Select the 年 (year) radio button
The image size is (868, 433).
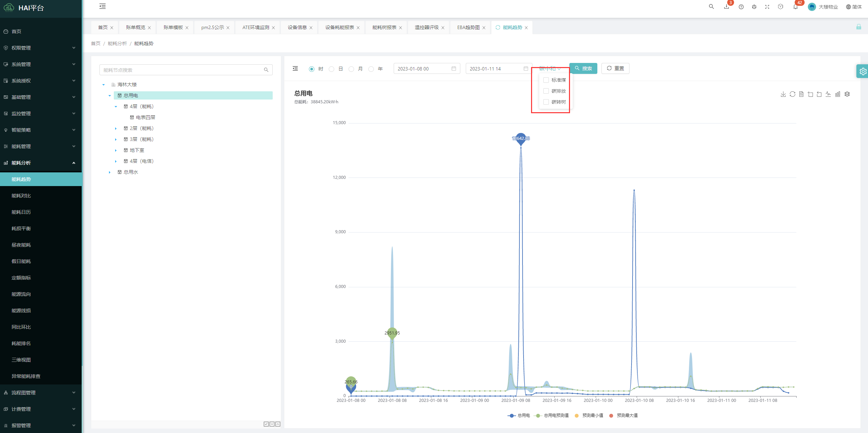(x=371, y=69)
